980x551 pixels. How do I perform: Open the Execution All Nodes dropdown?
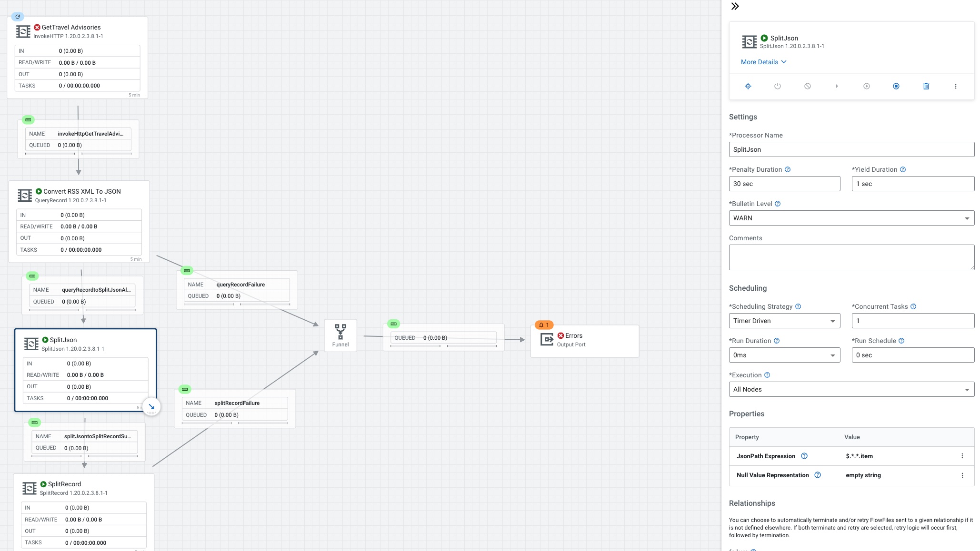[851, 389]
